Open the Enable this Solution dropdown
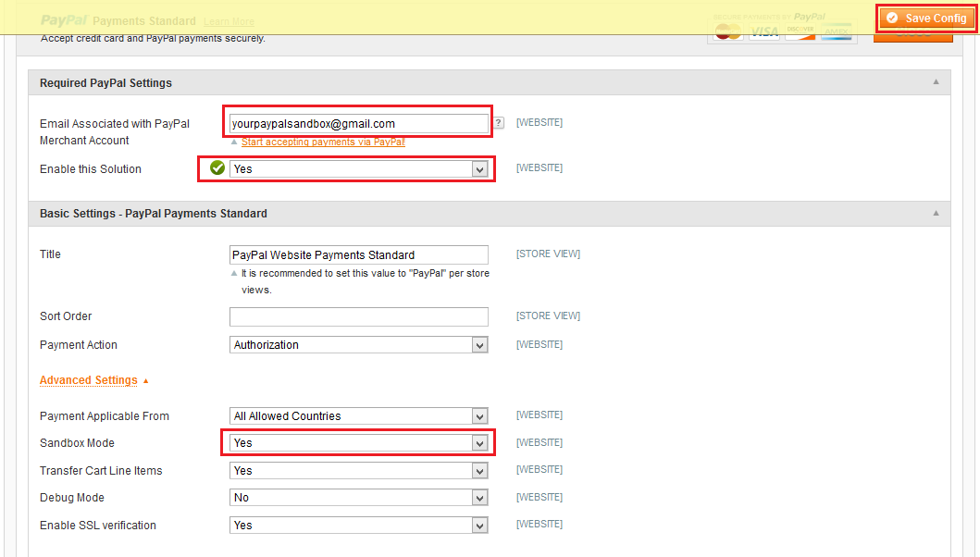This screenshot has height=557, width=980. 359,168
